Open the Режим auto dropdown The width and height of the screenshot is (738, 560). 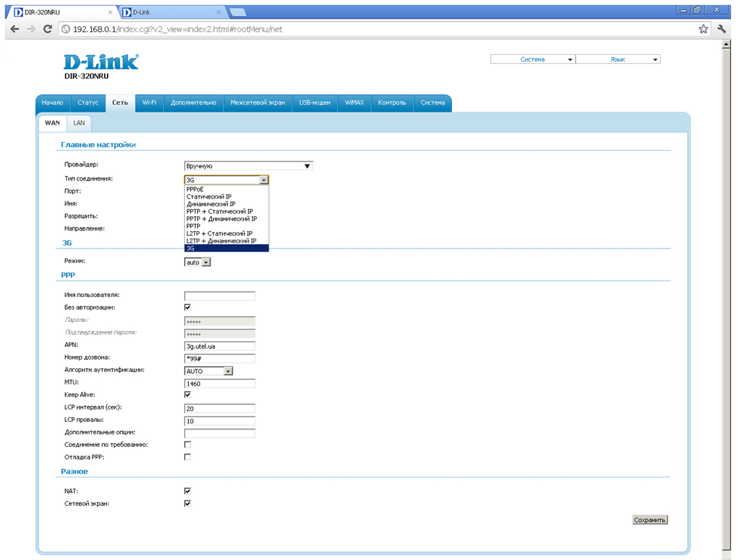pos(197,262)
